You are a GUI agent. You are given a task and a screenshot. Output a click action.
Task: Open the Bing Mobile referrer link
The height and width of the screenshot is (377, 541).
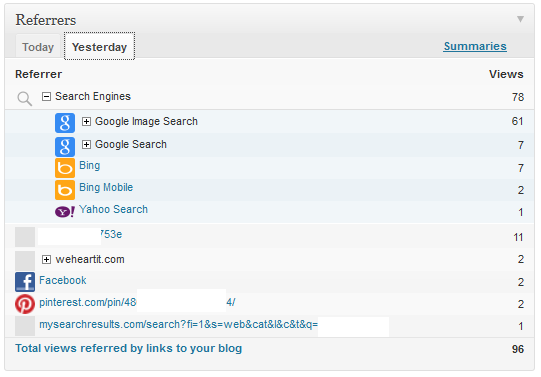coord(106,187)
